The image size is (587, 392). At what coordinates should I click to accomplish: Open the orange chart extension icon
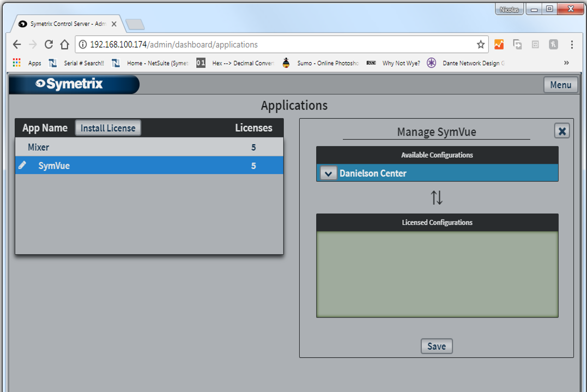point(499,45)
